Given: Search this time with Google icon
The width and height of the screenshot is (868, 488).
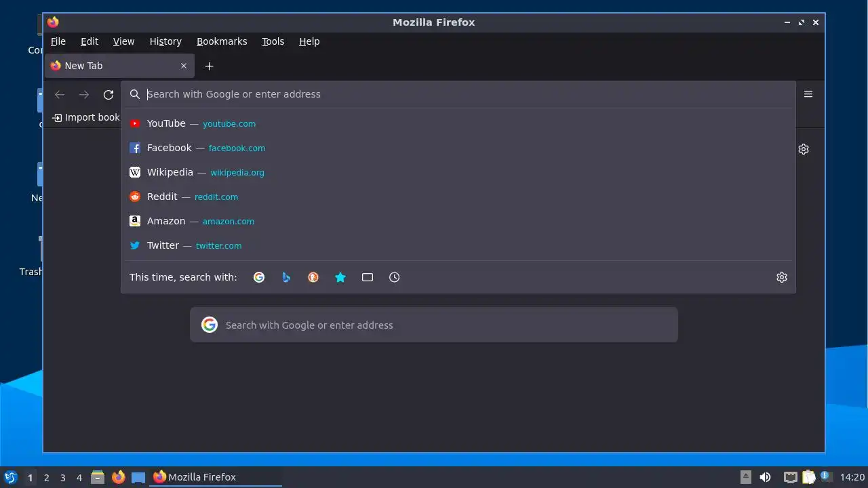Looking at the screenshot, I should coord(259,277).
